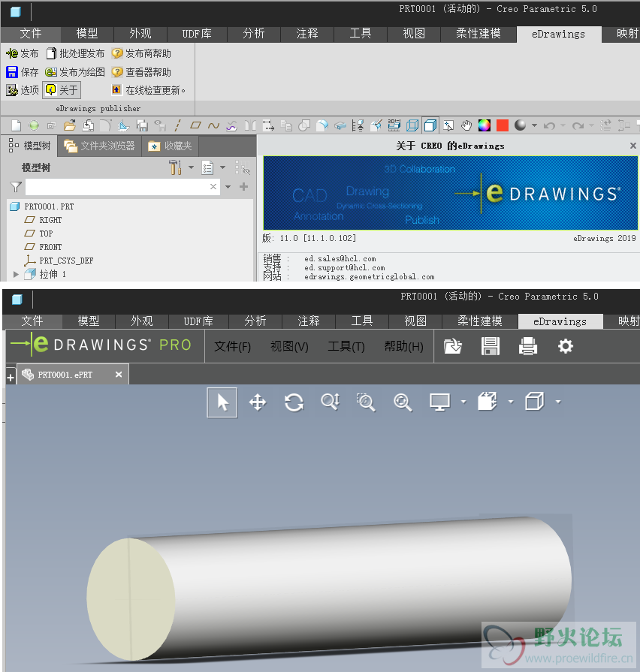
Task: Select the datum axis line icon
Action: [x=177, y=125]
